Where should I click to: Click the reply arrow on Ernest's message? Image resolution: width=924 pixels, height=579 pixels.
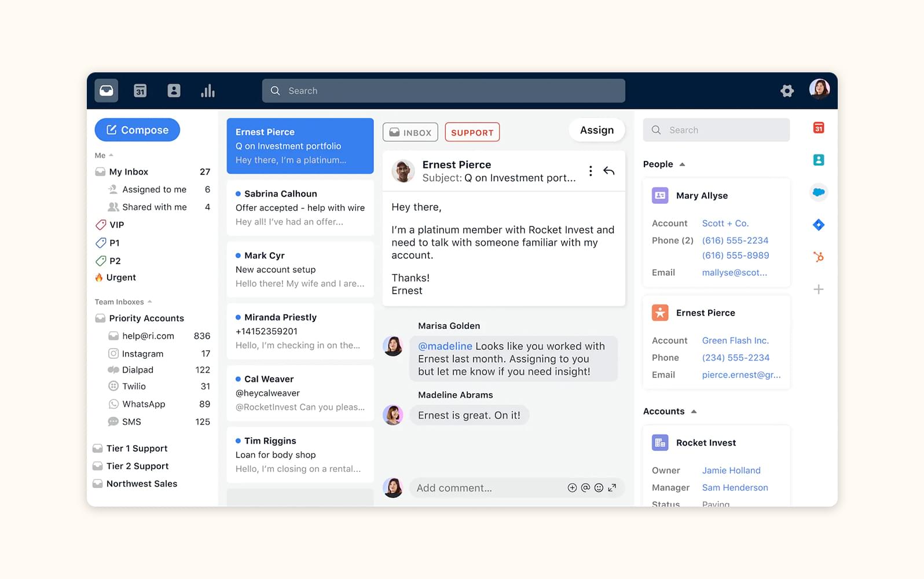(608, 171)
